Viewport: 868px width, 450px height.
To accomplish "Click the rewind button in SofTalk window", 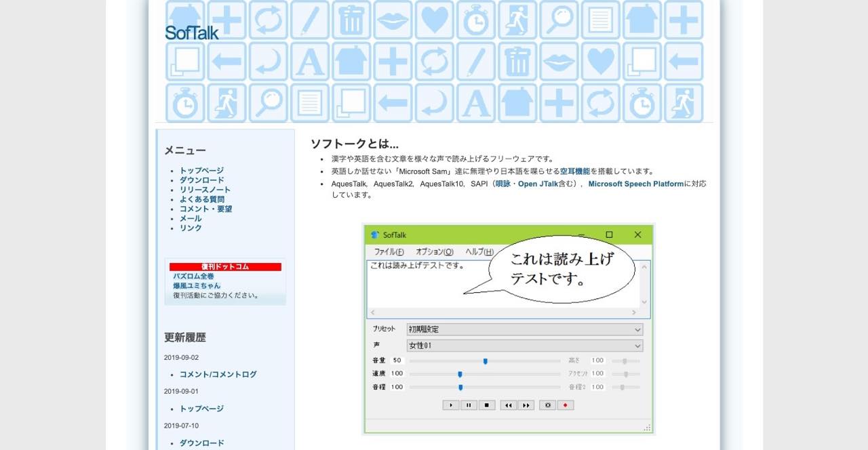I will point(508,405).
